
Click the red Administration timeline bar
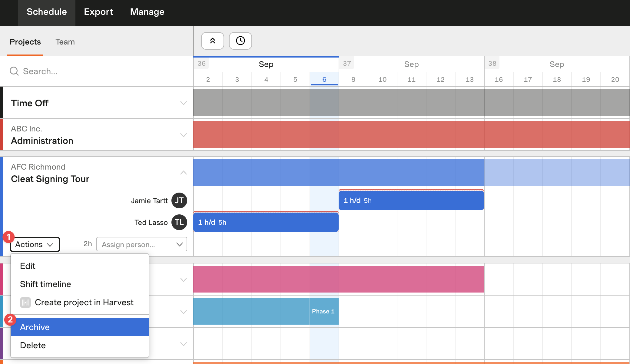coord(412,134)
